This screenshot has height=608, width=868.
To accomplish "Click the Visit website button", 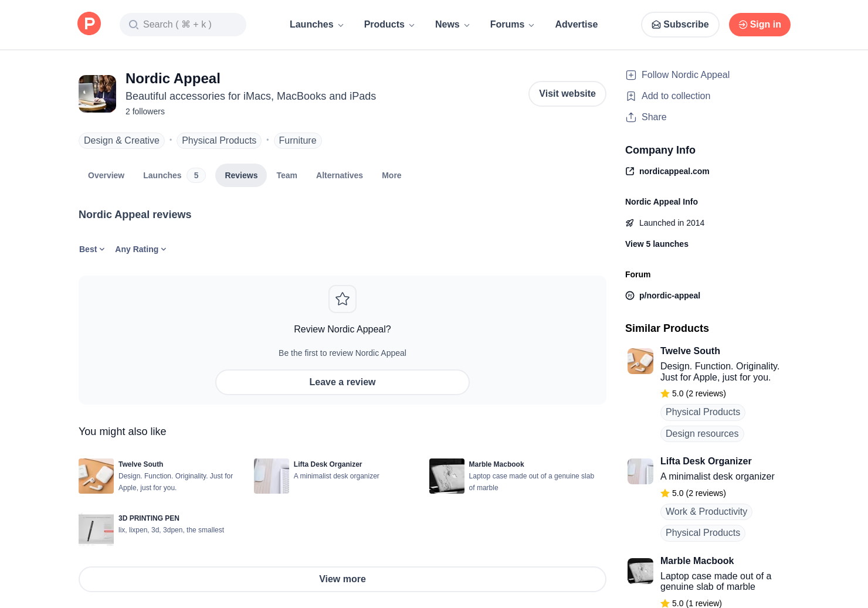I will (567, 94).
